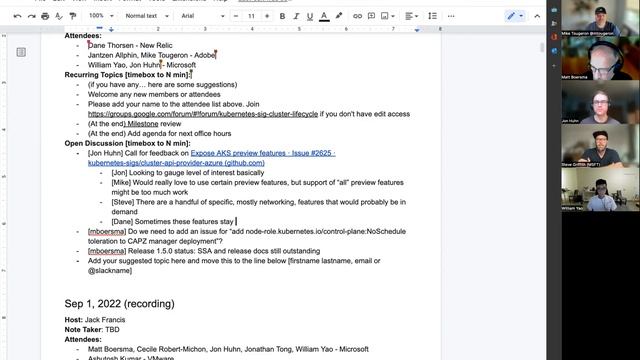Click the Open Discussion heading text
The image size is (640, 360).
coord(127,143)
